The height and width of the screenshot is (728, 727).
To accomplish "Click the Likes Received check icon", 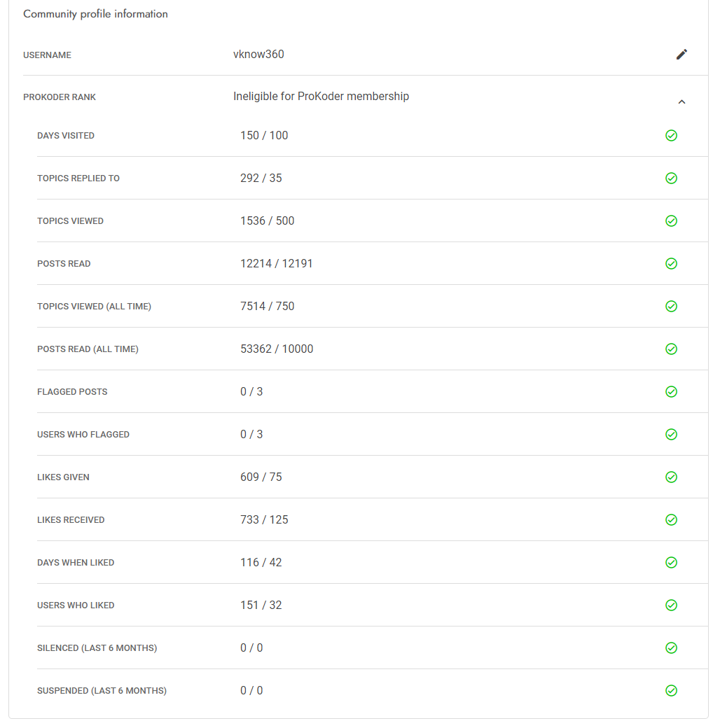I will 671,520.
